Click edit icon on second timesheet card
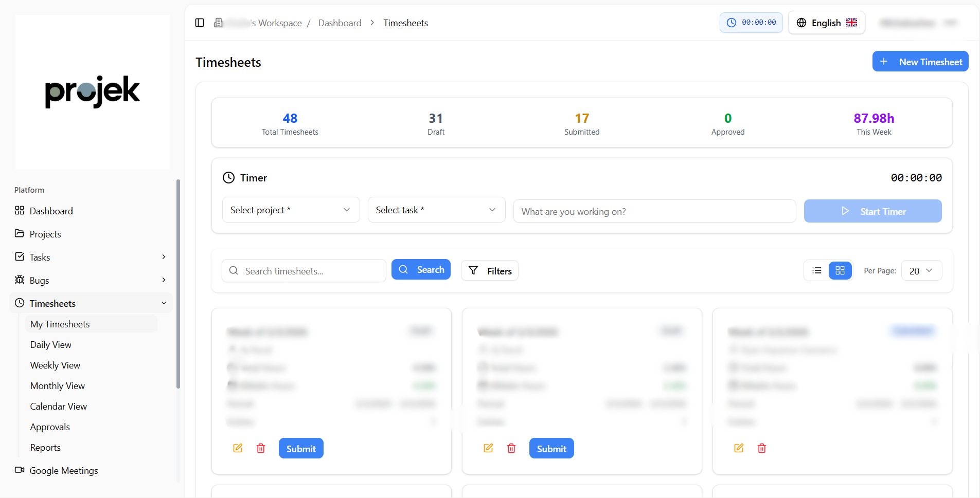 [488, 448]
